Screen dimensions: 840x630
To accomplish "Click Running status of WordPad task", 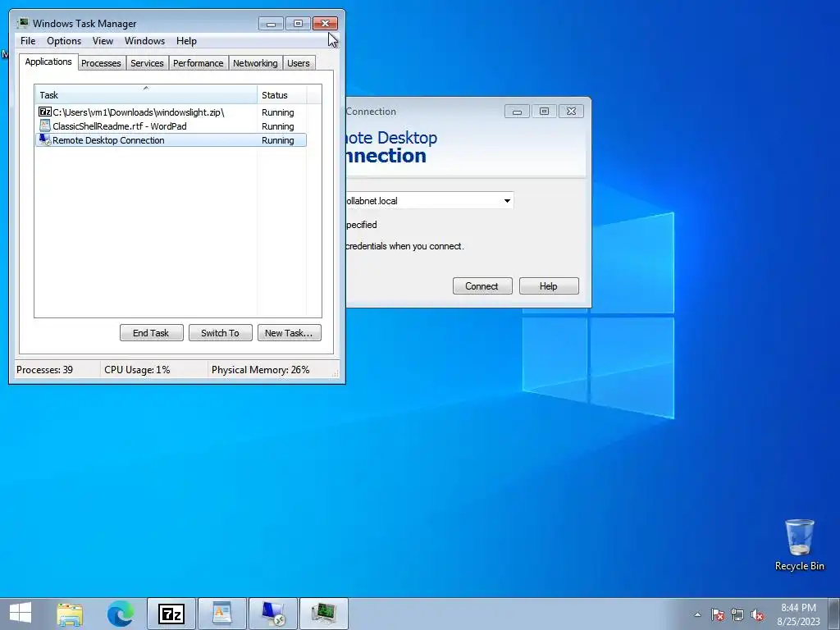I will (277, 126).
